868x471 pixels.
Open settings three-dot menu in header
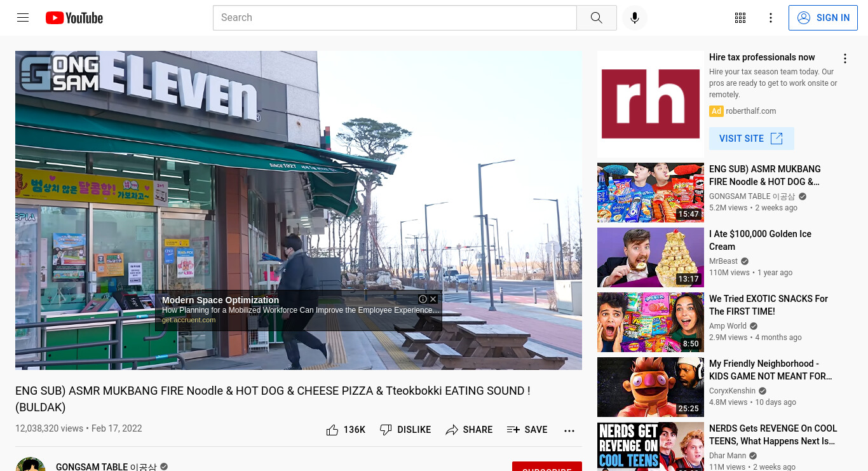point(771,18)
